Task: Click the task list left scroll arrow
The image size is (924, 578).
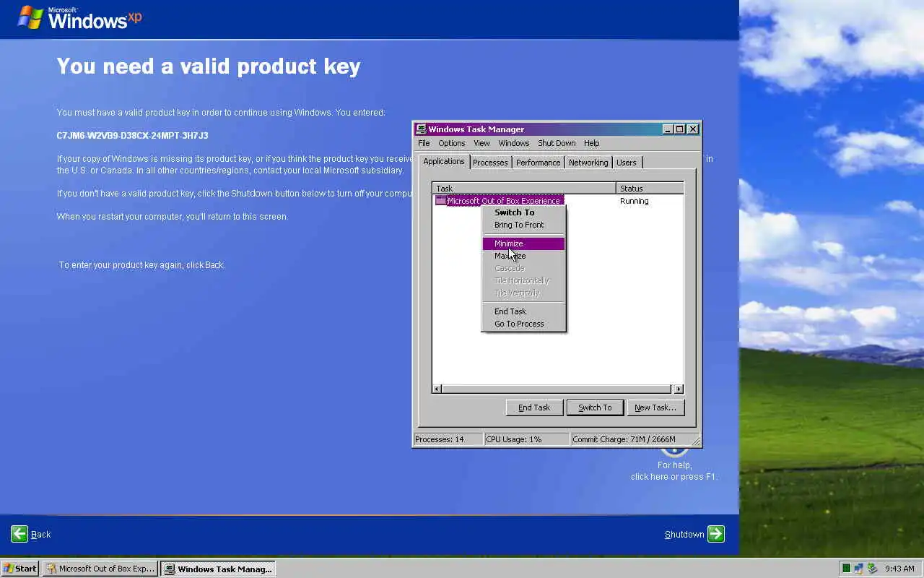Action: [x=437, y=389]
